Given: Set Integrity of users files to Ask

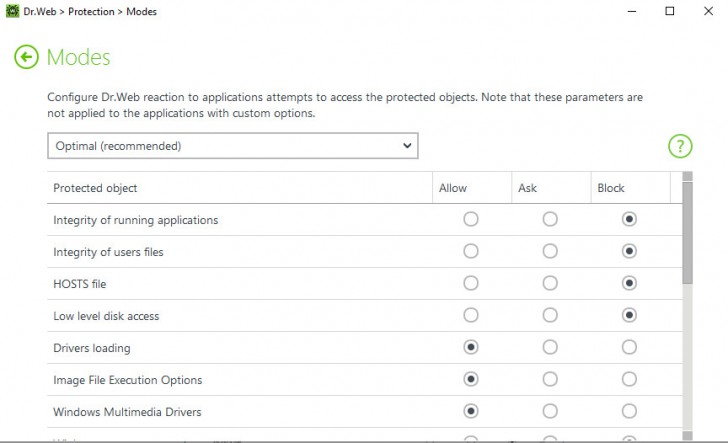Looking at the screenshot, I should pyautogui.click(x=550, y=251).
